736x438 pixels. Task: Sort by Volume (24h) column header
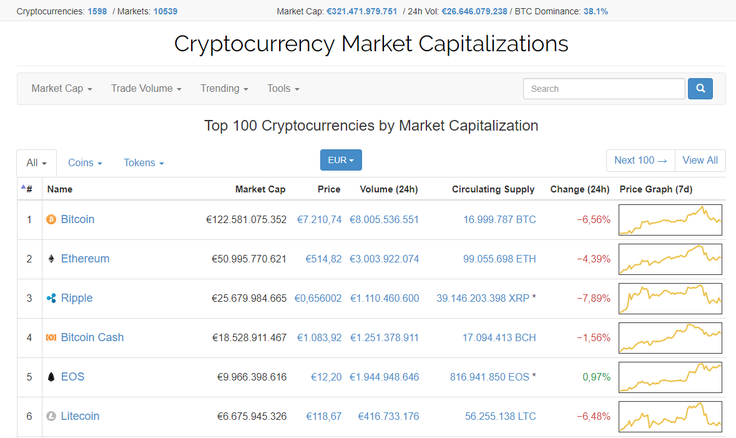389,189
